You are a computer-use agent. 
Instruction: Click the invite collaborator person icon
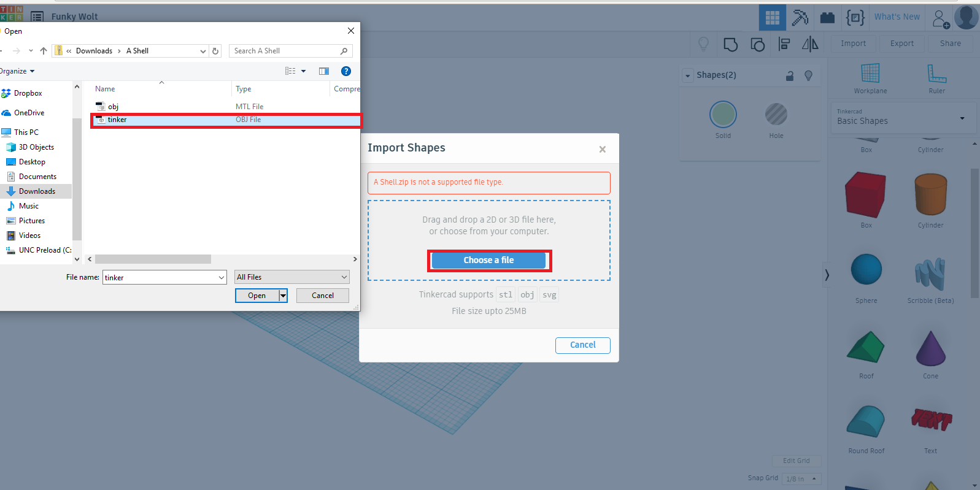pos(941,18)
